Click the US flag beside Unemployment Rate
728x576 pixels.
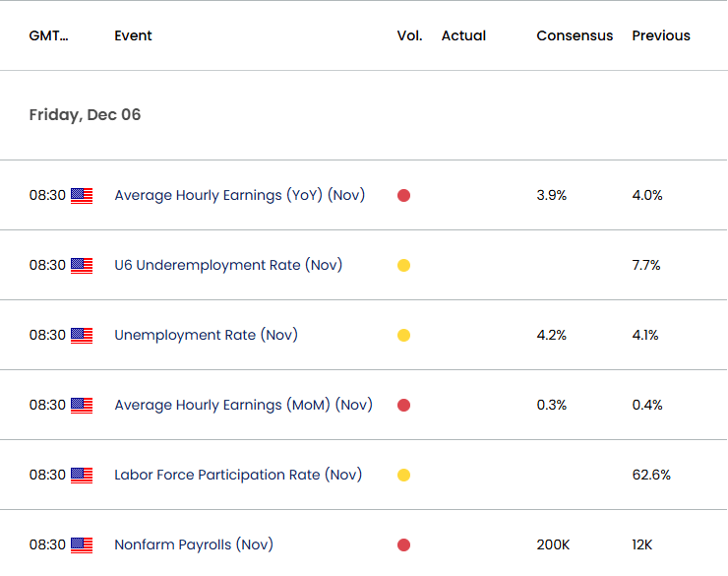click(82, 336)
